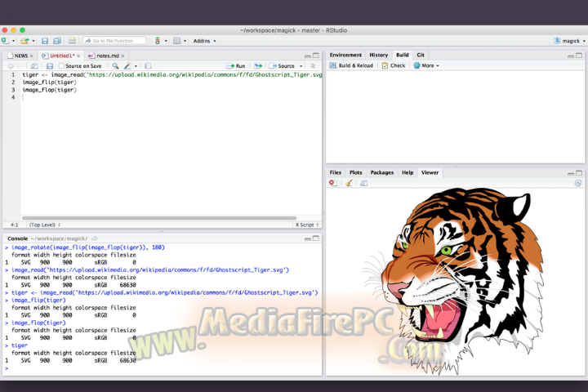The height and width of the screenshot is (392, 588).
Task: Focus the Go to file/function field
Action: click(114, 41)
